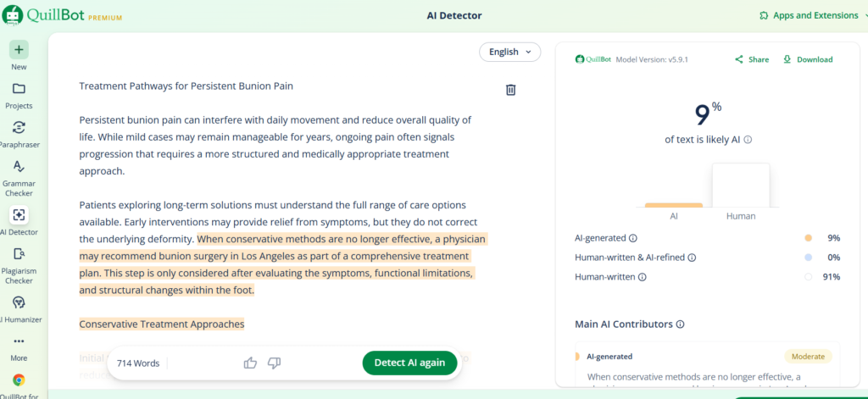Download the AI detection report

click(x=807, y=59)
